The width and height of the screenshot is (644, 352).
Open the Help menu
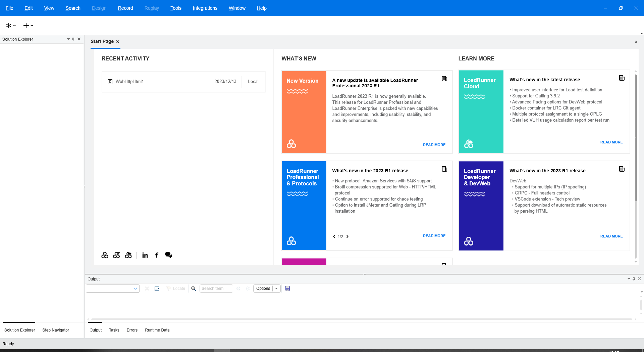262,8
